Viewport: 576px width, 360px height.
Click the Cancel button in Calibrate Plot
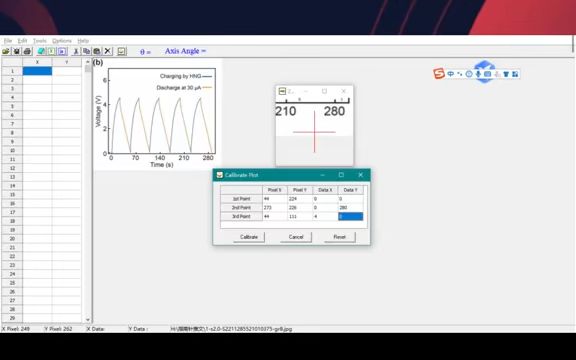coord(296,237)
